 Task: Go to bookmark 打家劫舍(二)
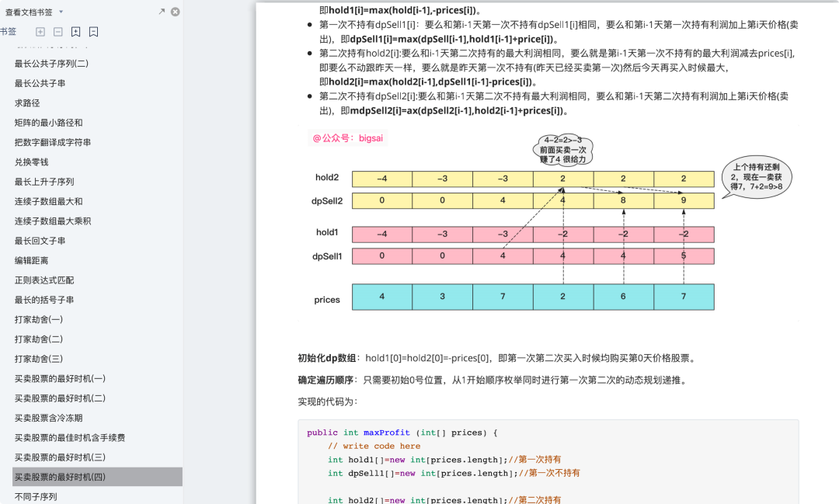(39, 339)
